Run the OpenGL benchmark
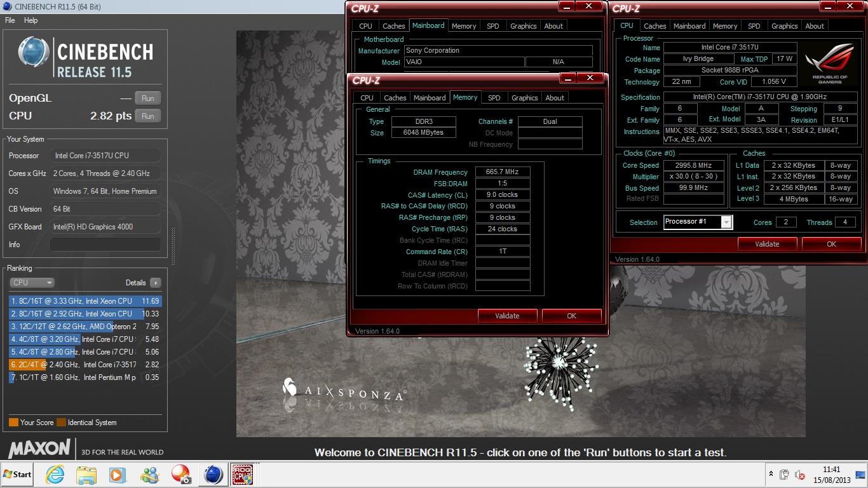This screenshot has height=488, width=868. pyautogui.click(x=148, y=98)
